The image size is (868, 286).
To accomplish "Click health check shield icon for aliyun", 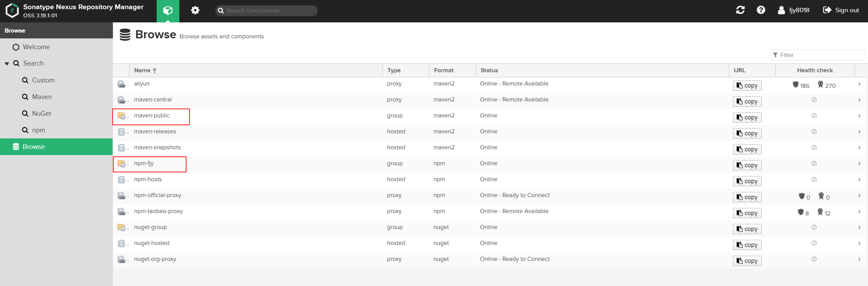I will coord(795,84).
